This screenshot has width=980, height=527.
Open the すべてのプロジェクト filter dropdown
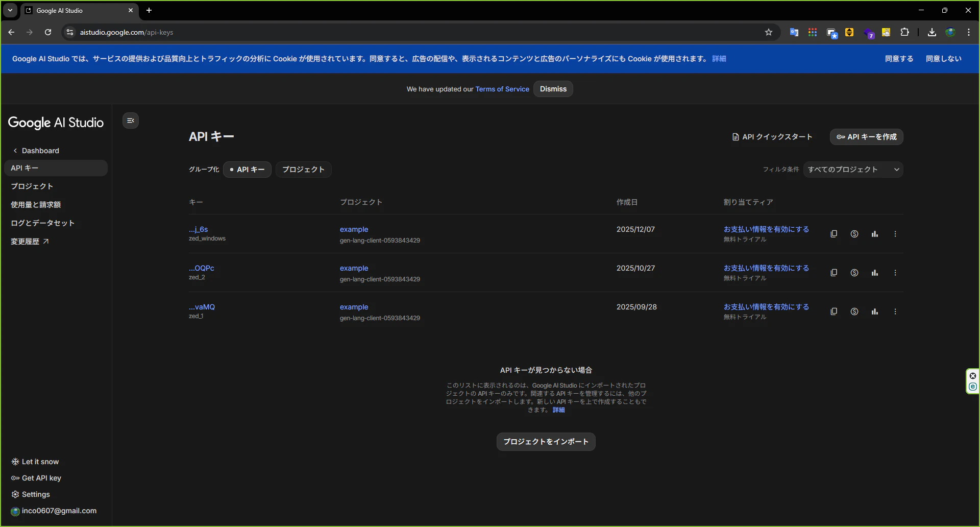click(853, 170)
